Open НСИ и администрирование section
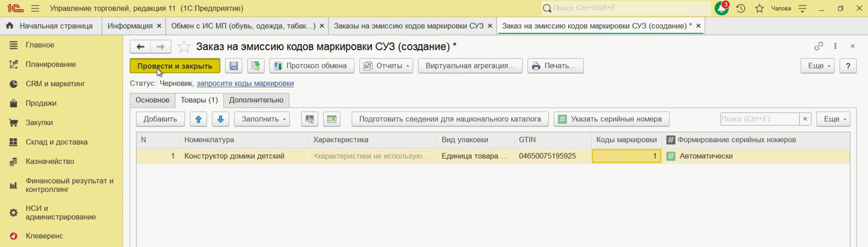This screenshot has width=868, height=247. (60, 213)
